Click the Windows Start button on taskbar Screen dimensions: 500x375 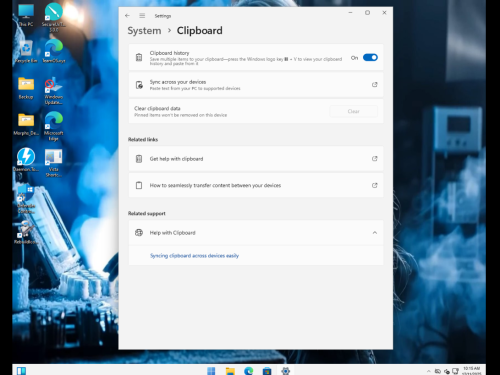211,371
